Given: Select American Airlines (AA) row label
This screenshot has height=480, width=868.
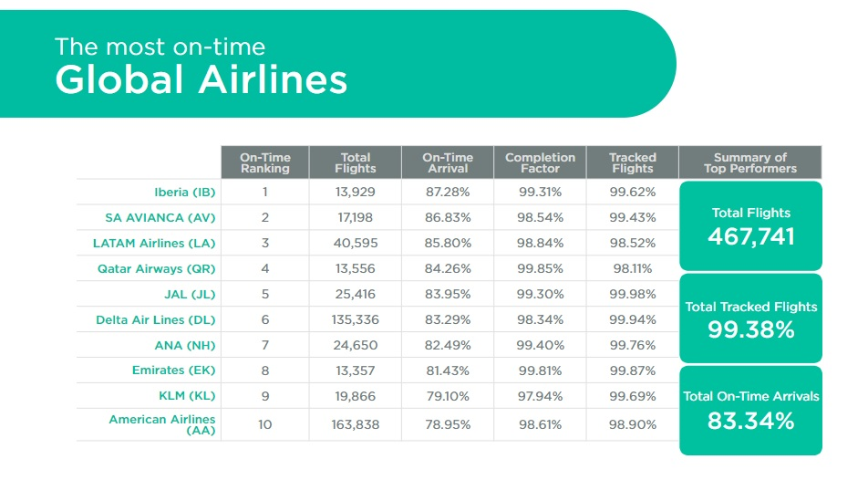Looking at the screenshot, I should coord(161,424).
